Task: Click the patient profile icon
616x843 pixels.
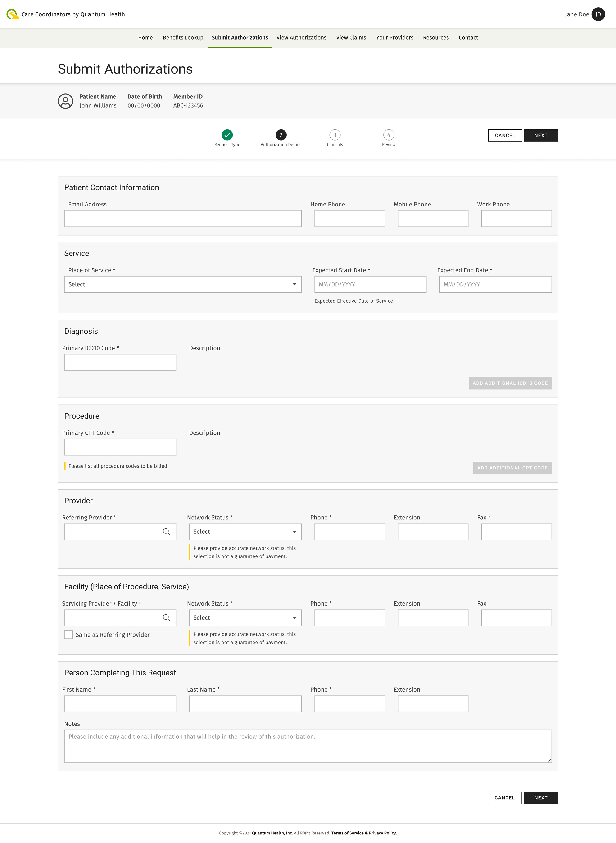Action: (x=65, y=101)
